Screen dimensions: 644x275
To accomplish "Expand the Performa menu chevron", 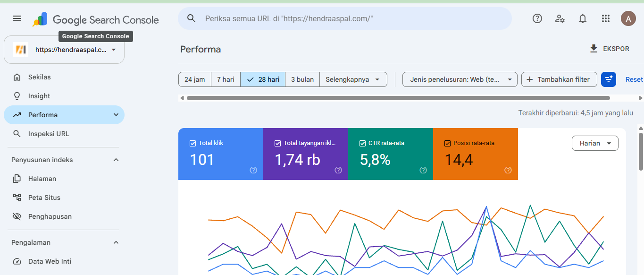I will (x=116, y=115).
